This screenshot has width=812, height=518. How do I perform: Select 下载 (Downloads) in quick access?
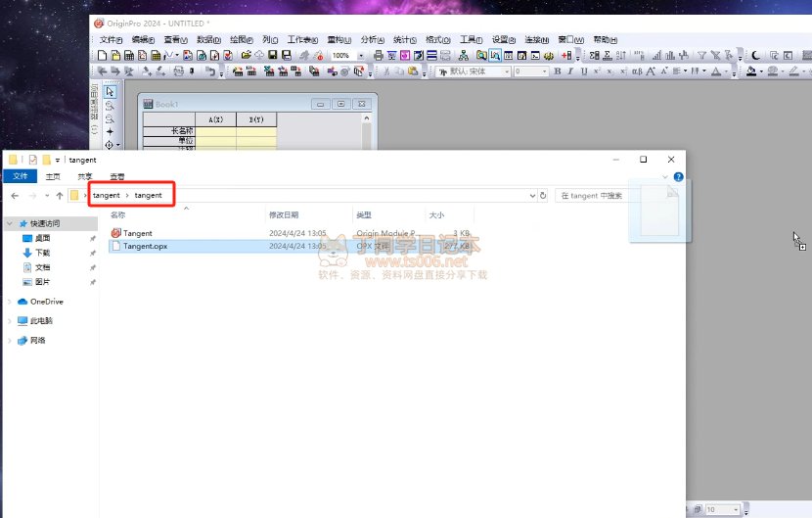point(42,253)
